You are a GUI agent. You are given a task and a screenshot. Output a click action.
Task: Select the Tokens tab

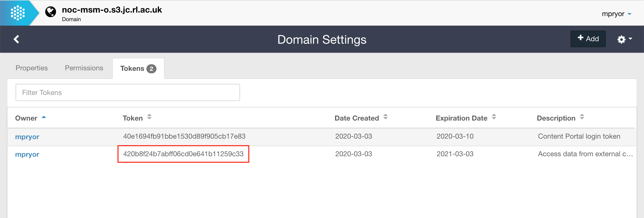(132, 69)
